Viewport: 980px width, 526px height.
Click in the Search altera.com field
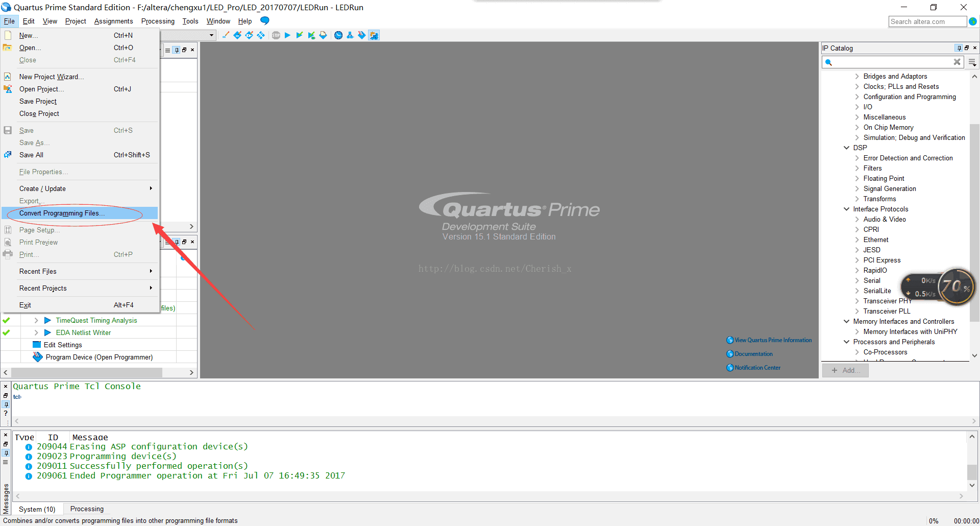tap(927, 21)
